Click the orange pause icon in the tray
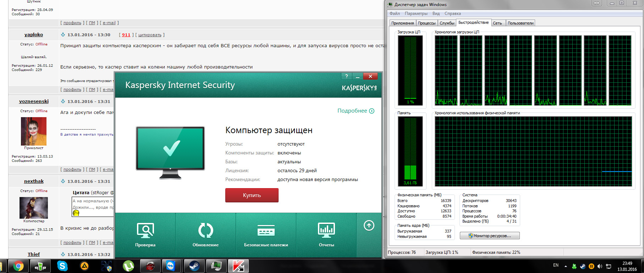Viewport: 644px width, 273px height. coord(591,266)
